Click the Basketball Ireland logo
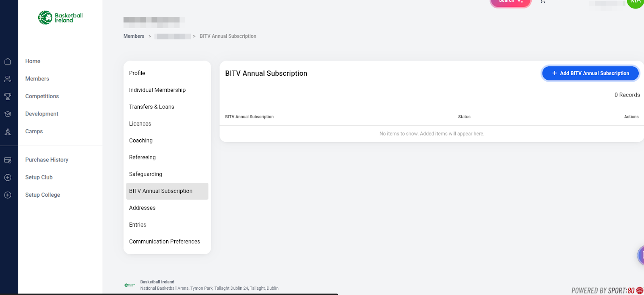This screenshot has height=295, width=644. tap(60, 18)
